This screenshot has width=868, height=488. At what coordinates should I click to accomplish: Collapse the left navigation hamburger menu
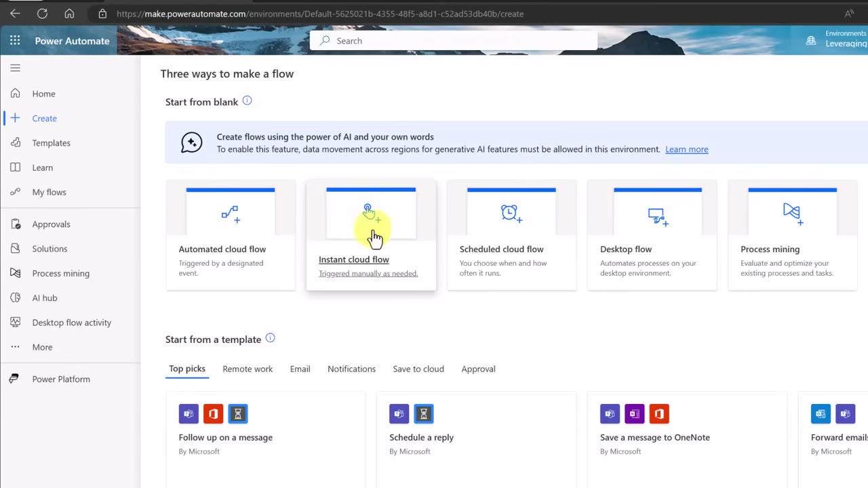click(15, 68)
